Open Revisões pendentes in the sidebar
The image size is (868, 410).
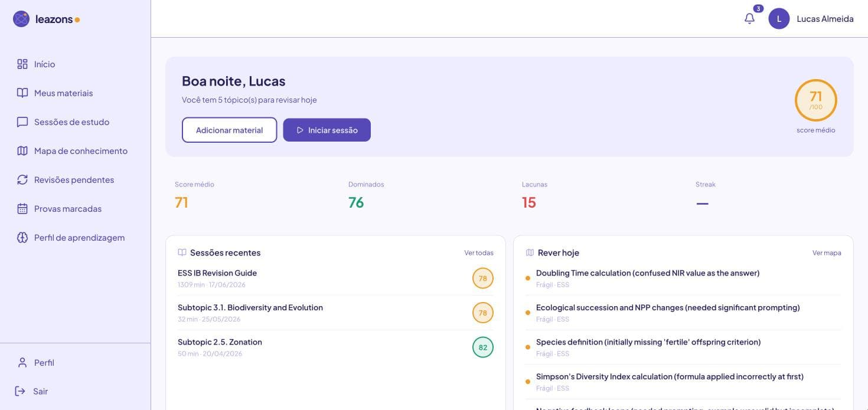coord(75,179)
